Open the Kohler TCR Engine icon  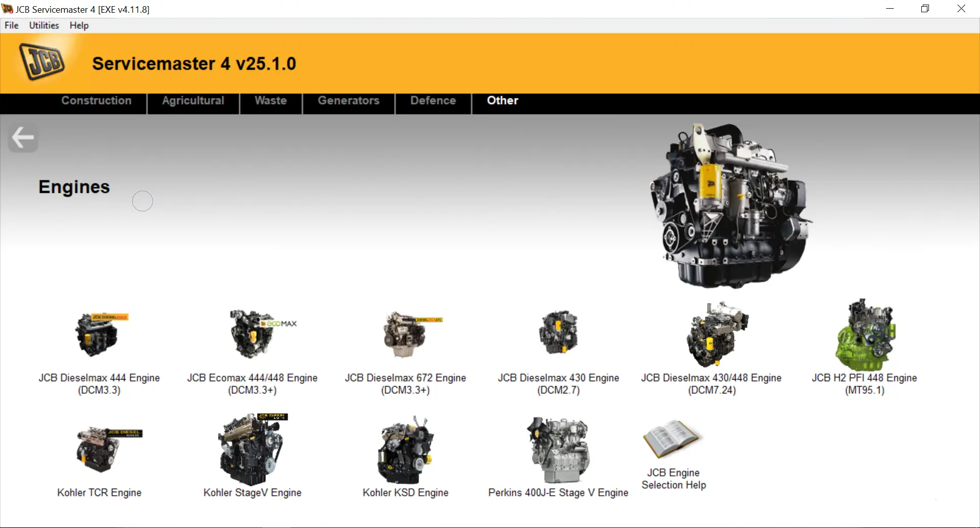(99, 449)
